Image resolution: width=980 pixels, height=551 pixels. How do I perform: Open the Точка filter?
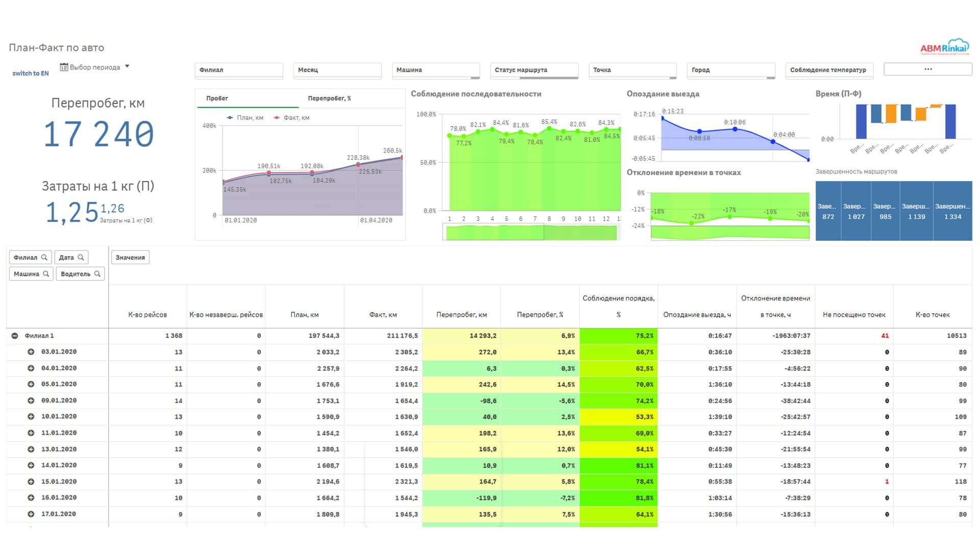coord(633,70)
